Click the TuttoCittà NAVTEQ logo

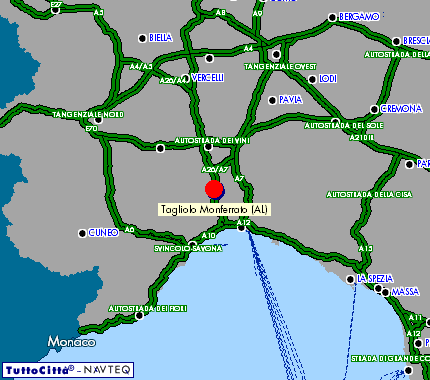click(68, 370)
